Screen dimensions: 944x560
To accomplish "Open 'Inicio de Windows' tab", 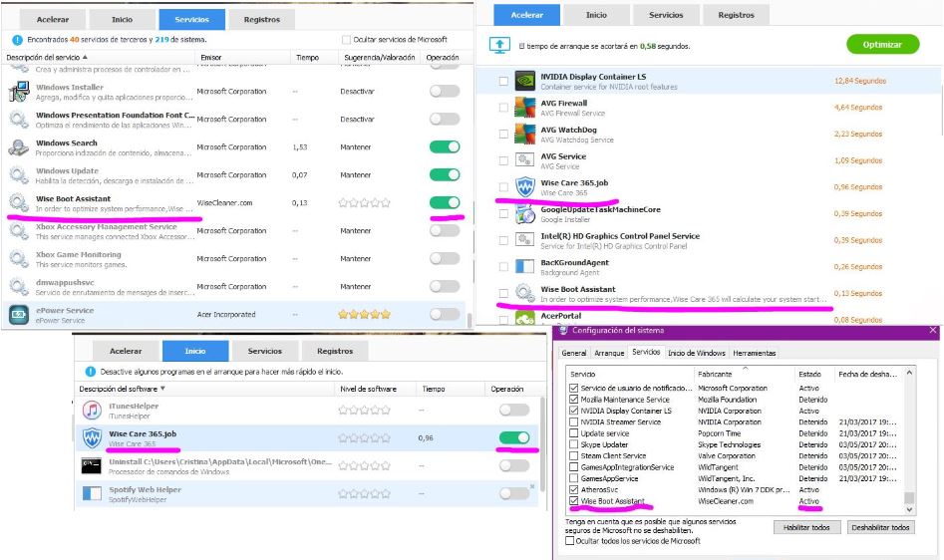I will point(697,353).
